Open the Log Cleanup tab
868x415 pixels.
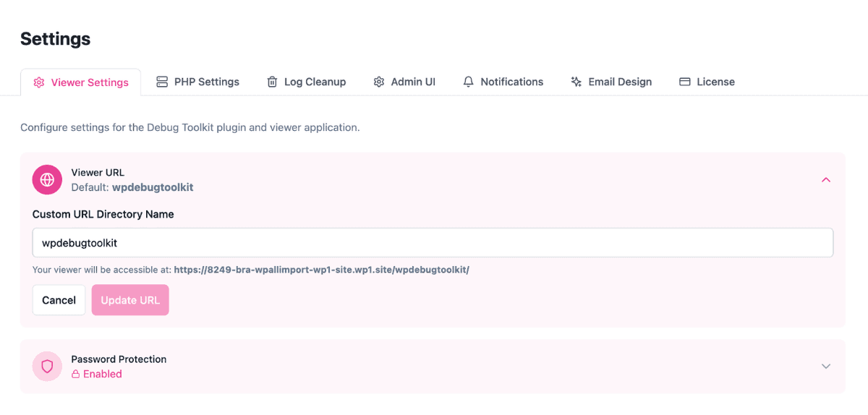[306, 82]
